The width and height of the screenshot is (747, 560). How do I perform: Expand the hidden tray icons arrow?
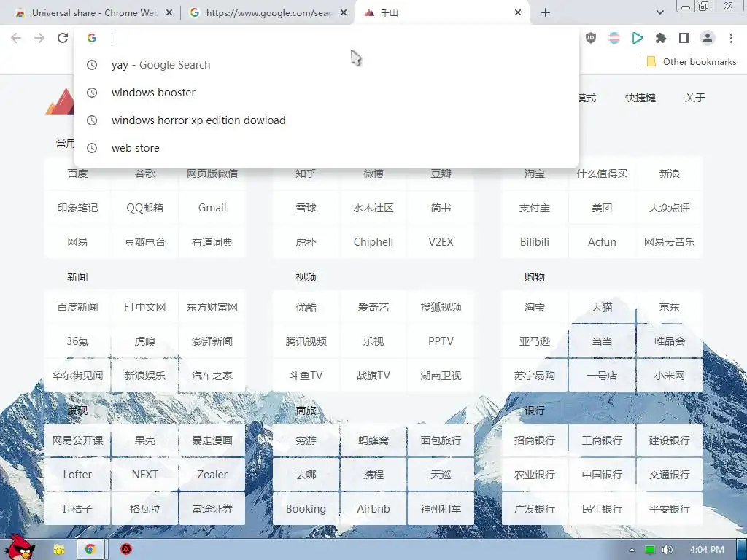632,550
